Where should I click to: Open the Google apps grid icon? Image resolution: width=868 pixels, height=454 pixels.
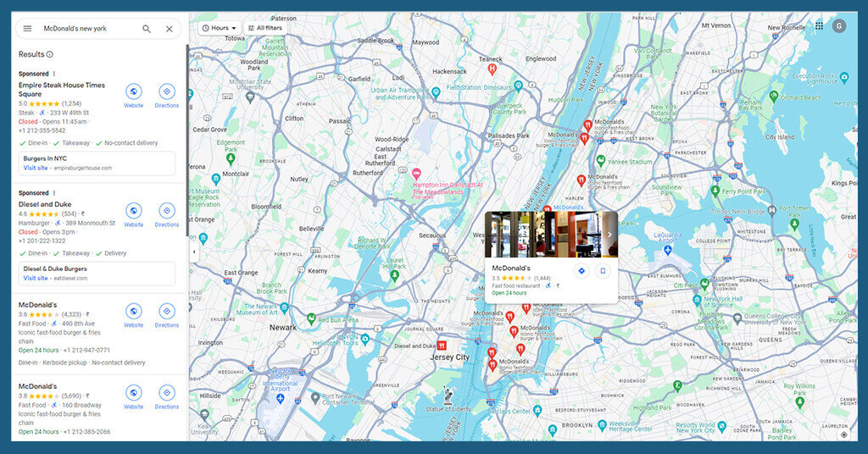[820, 25]
